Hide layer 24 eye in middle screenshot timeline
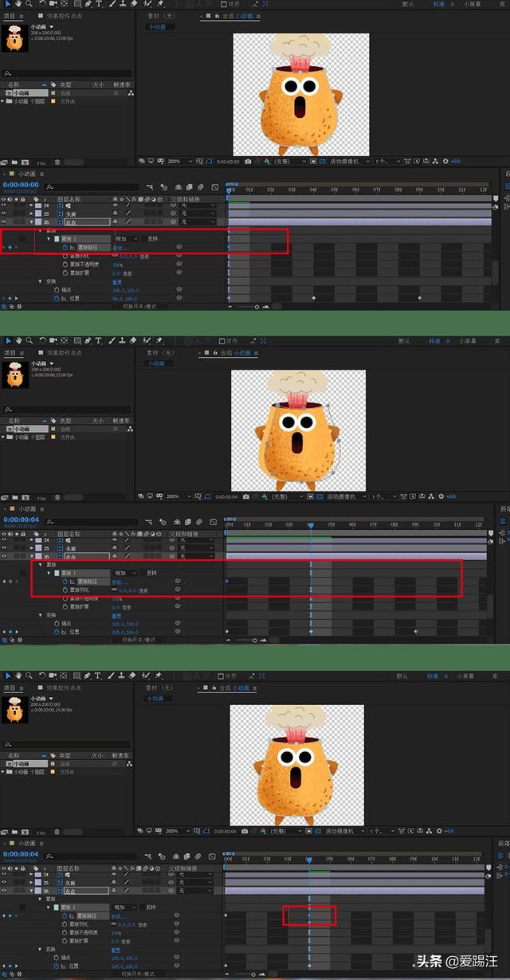 pyautogui.click(x=4, y=540)
